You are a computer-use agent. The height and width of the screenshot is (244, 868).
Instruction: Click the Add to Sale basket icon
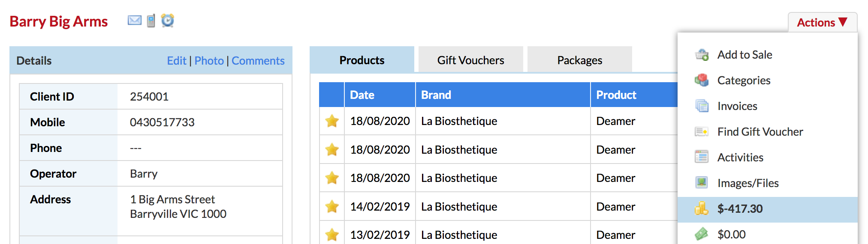[x=702, y=55]
